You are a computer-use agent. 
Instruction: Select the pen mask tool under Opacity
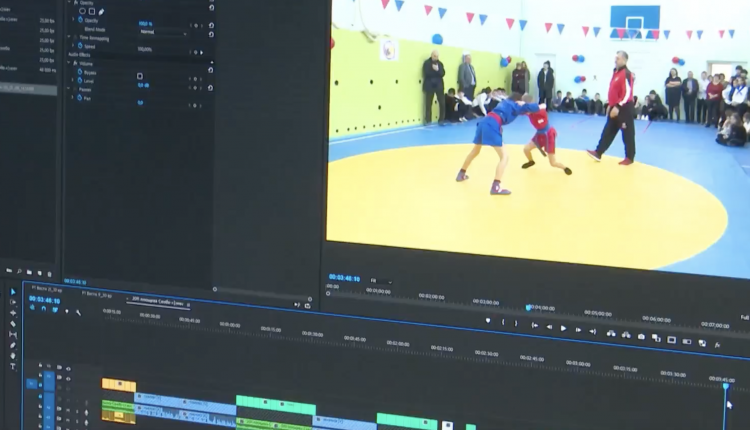pyautogui.click(x=101, y=12)
